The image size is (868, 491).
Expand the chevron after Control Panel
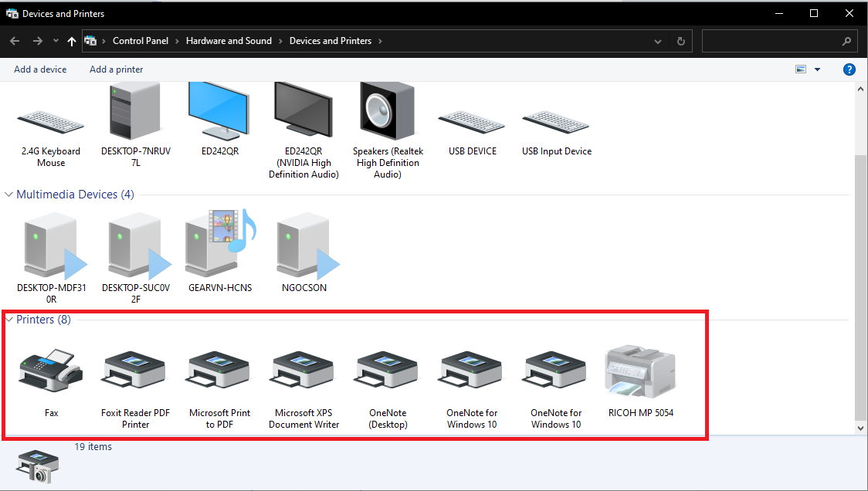[177, 41]
